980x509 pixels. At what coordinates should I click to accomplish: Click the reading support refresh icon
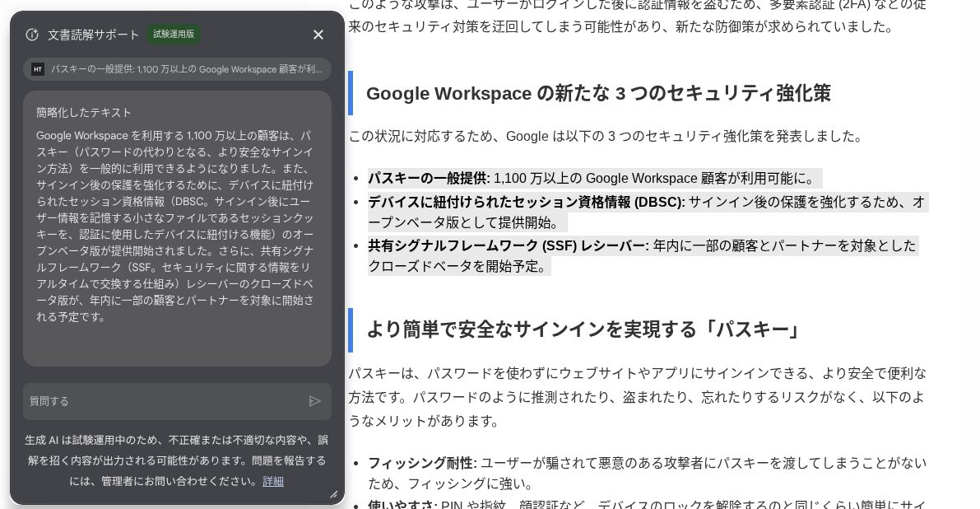pos(32,35)
